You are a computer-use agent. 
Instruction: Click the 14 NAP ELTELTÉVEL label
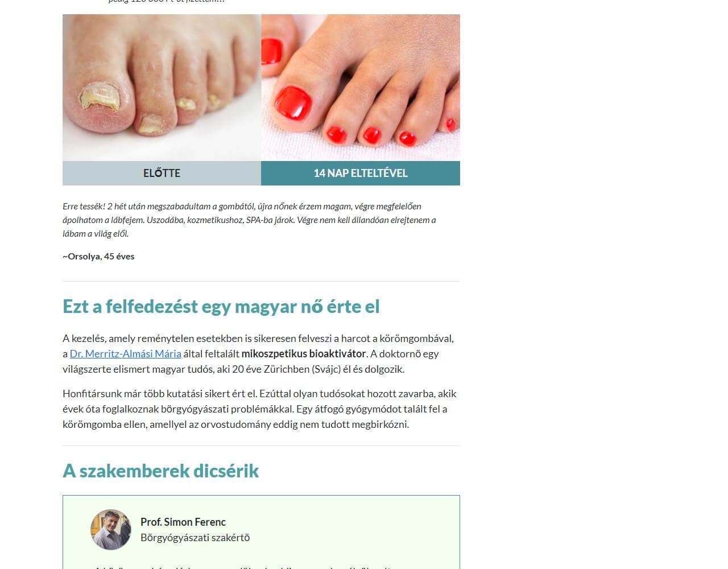pos(361,173)
